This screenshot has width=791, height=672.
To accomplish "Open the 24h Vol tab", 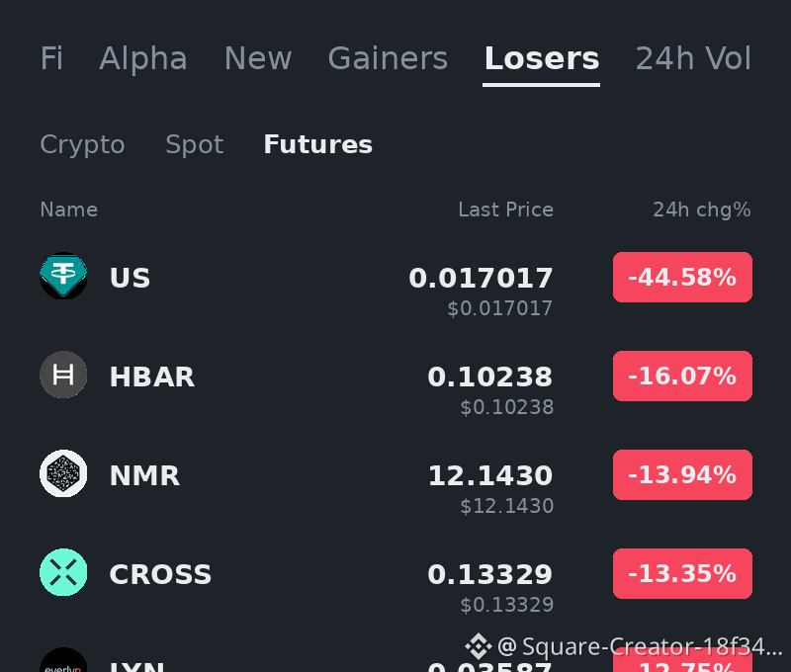I will tap(694, 58).
